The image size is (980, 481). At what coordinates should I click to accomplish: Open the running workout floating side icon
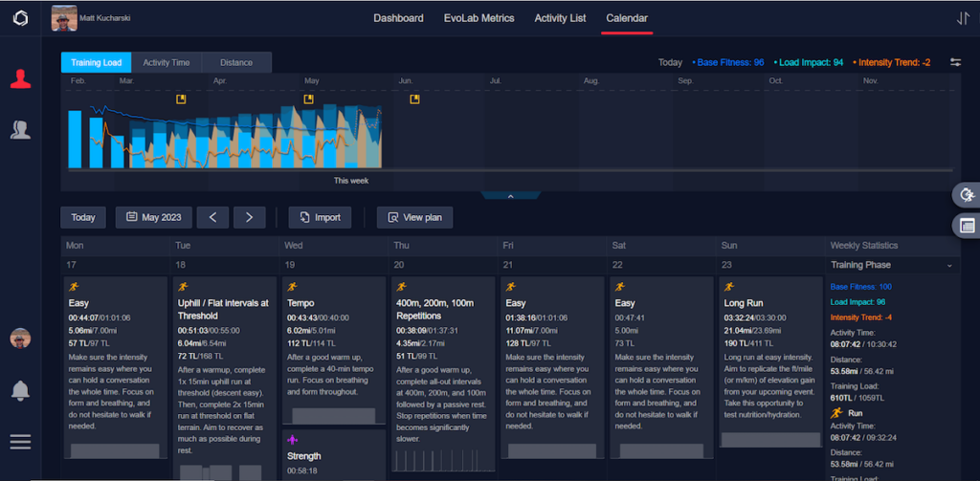pos(967,195)
